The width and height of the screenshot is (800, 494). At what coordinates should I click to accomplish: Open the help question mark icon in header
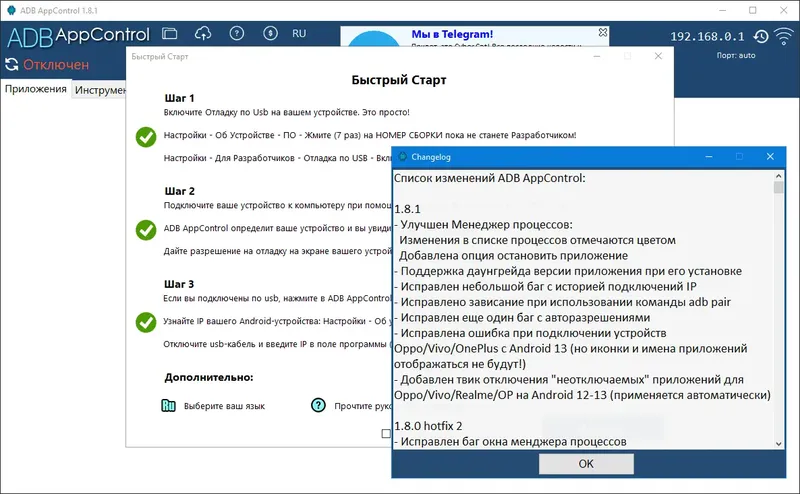[x=237, y=34]
